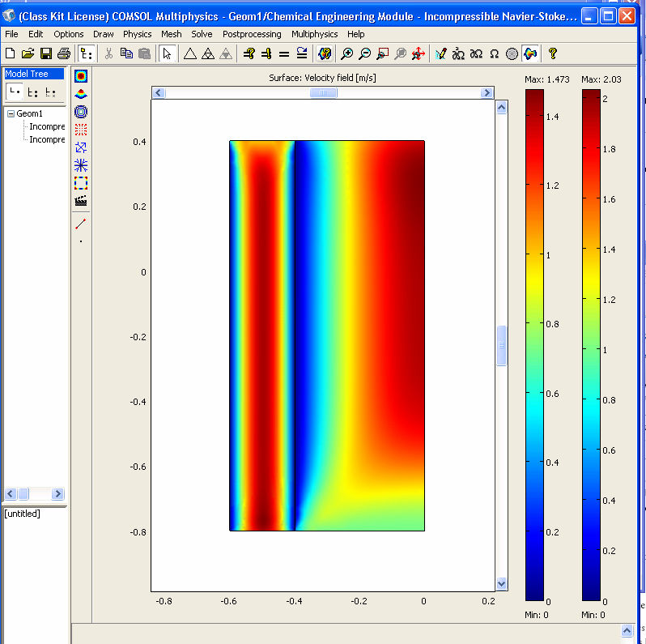
Task: Create a new model with the New icon
Action: point(10,53)
